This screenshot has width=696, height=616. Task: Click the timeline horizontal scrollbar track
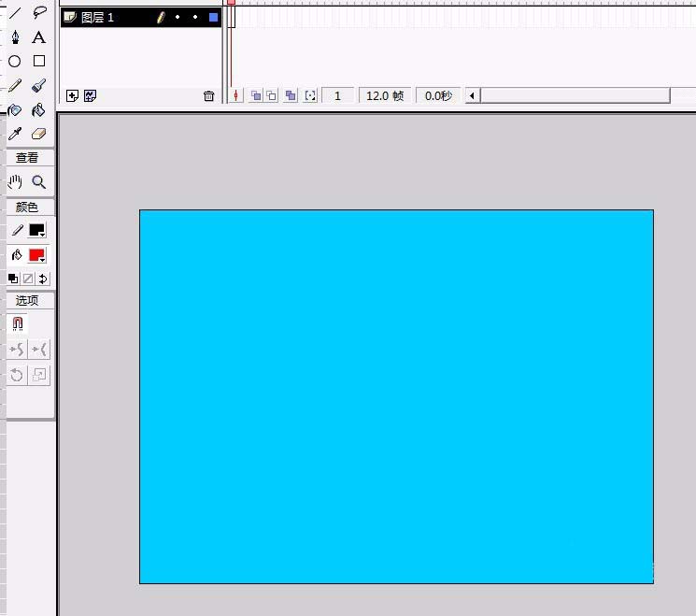click(x=575, y=95)
